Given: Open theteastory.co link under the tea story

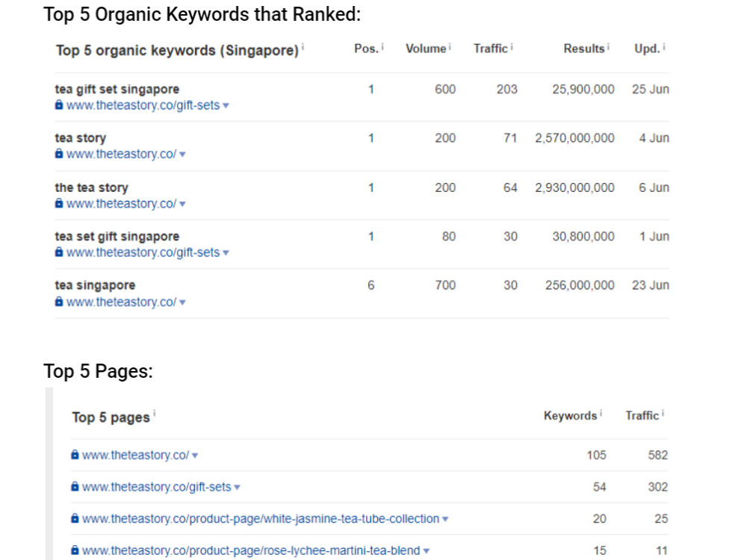Looking at the screenshot, I should coord(121,204).
